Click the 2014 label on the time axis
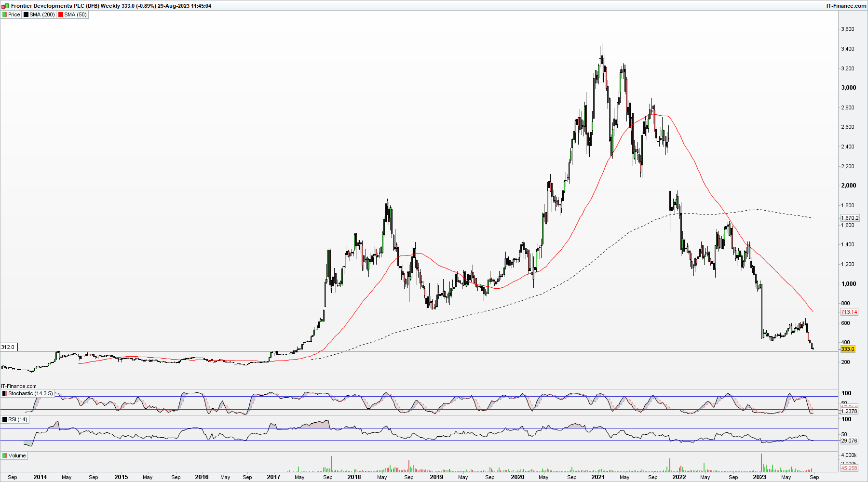 click(x=40, y=477)
